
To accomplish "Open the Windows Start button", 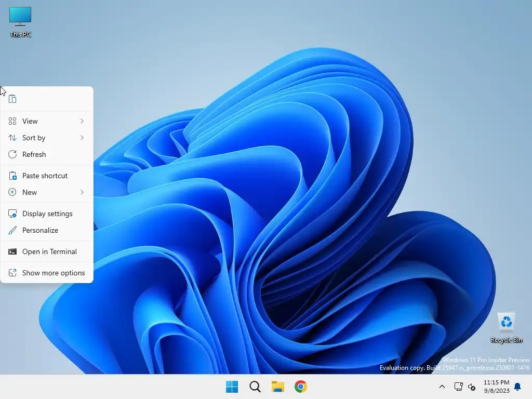I will click(232, 387).
